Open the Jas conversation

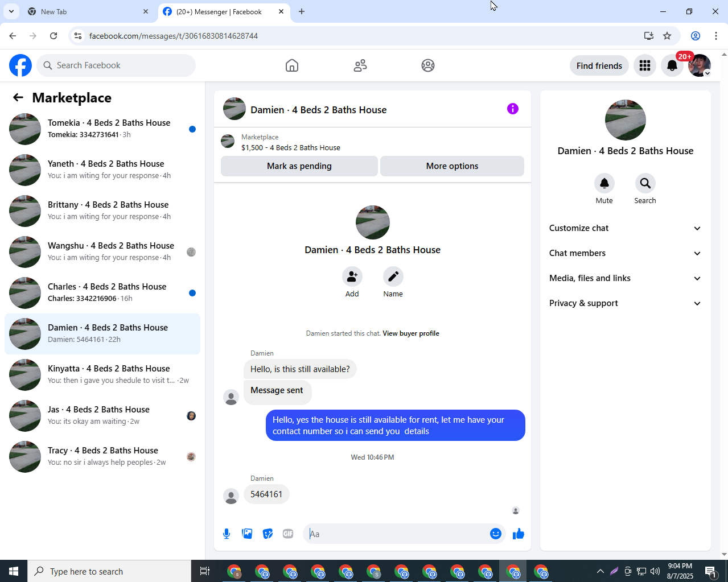(102, 416)
